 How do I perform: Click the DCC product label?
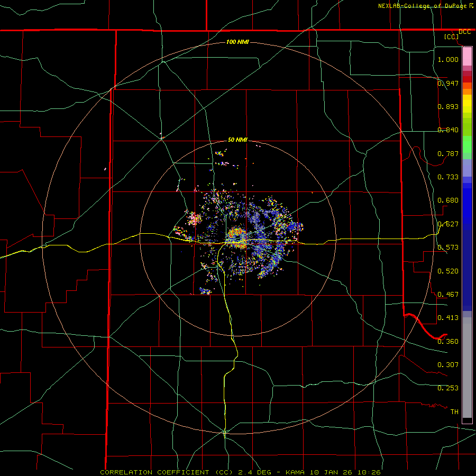pyautogui.click(x=464, y=32)
